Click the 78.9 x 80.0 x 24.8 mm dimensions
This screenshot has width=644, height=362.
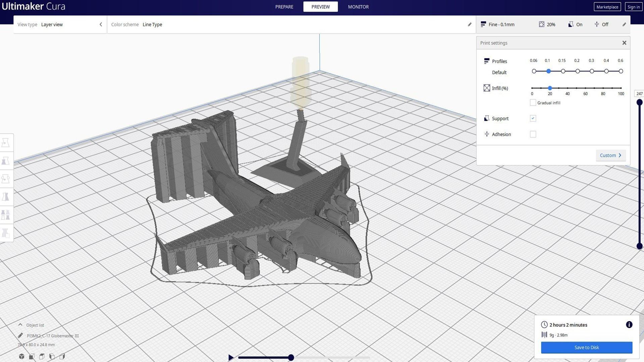(x=36, y=345)
